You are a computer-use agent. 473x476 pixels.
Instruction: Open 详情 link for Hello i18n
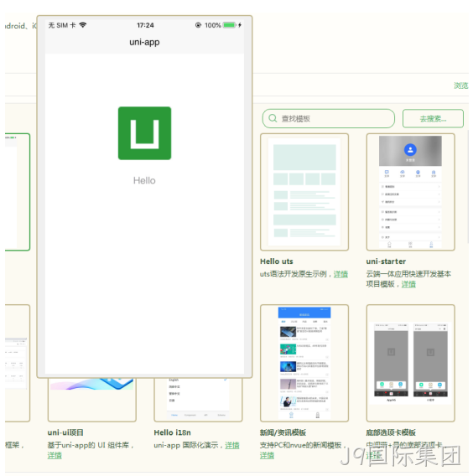[x=232, y=445]
